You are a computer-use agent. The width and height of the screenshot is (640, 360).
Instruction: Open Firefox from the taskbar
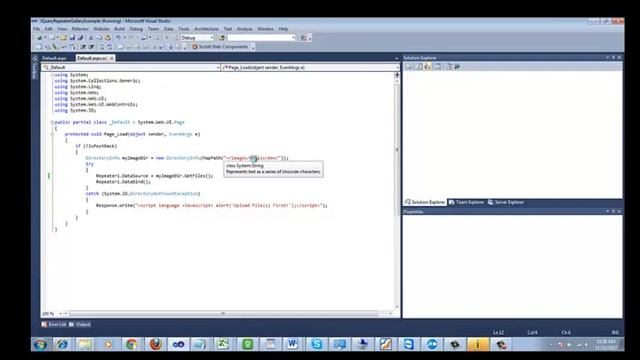pyautogui.click(x=155, y=344)
